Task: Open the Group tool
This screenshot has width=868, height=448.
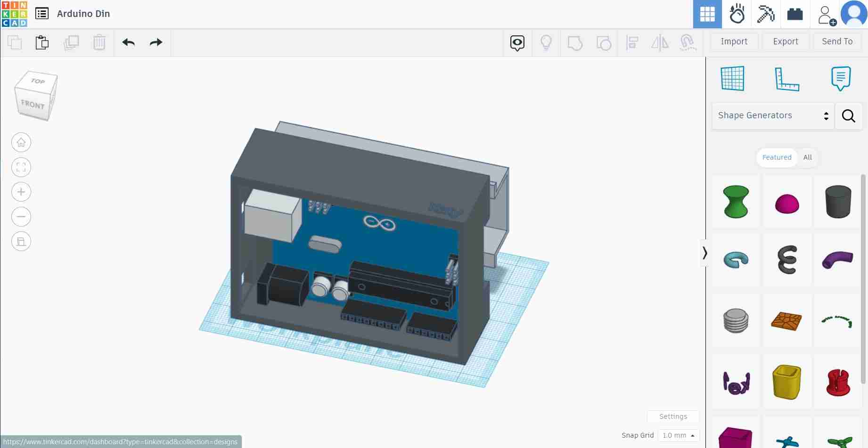Action: click(x=575, y=42)
